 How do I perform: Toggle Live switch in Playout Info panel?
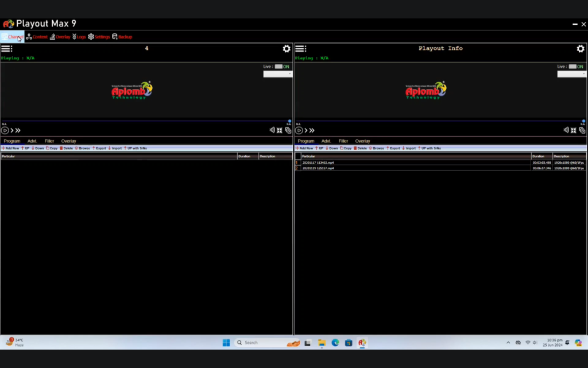click(x=572, y=67)
